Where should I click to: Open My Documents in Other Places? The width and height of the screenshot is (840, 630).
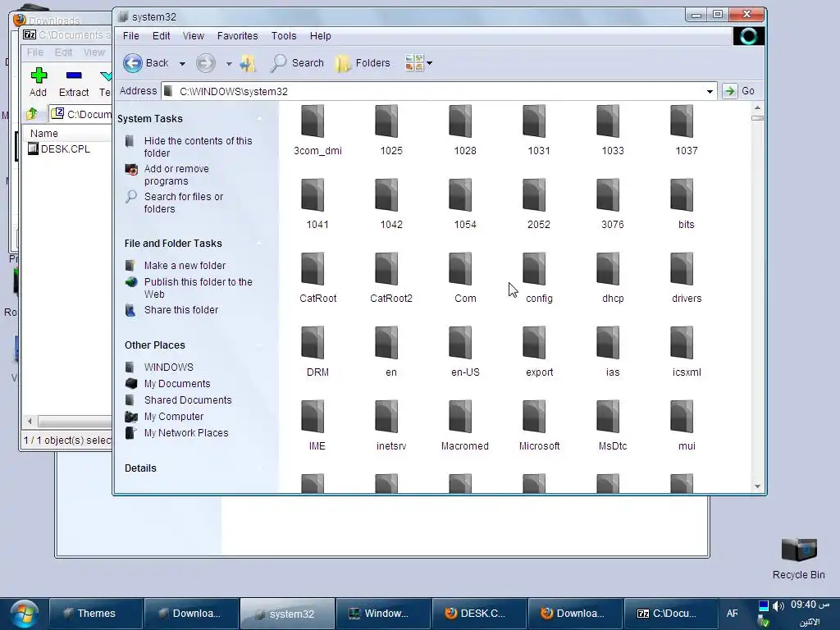[x=177, y=384]
